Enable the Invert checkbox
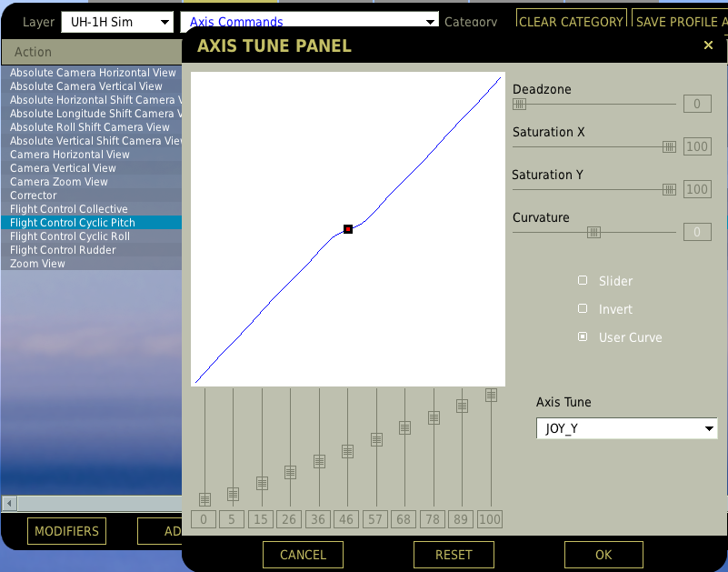This screenshot has height=572, width=728. pos(582,308)
